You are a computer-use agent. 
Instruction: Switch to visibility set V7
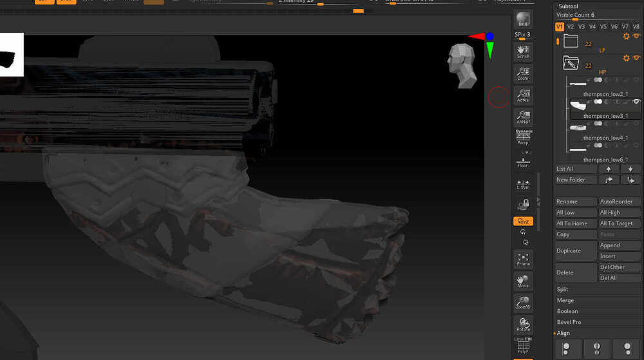point(625,26)
